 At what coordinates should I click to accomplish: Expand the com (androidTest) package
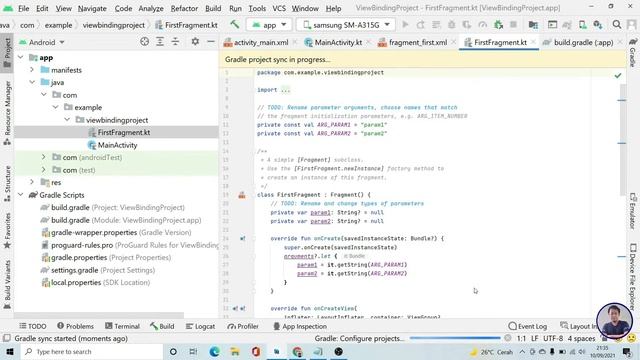pyautogui.click(x=44, y=157)
